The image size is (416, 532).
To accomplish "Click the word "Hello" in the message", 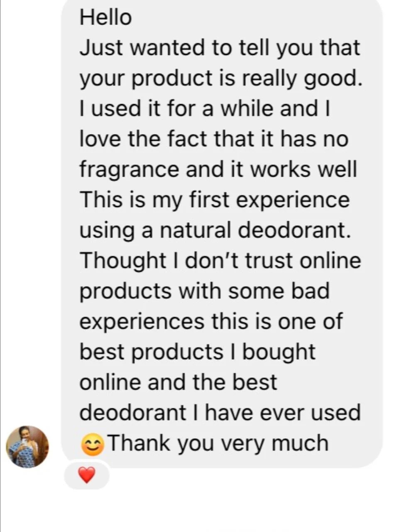I will 105,17.
